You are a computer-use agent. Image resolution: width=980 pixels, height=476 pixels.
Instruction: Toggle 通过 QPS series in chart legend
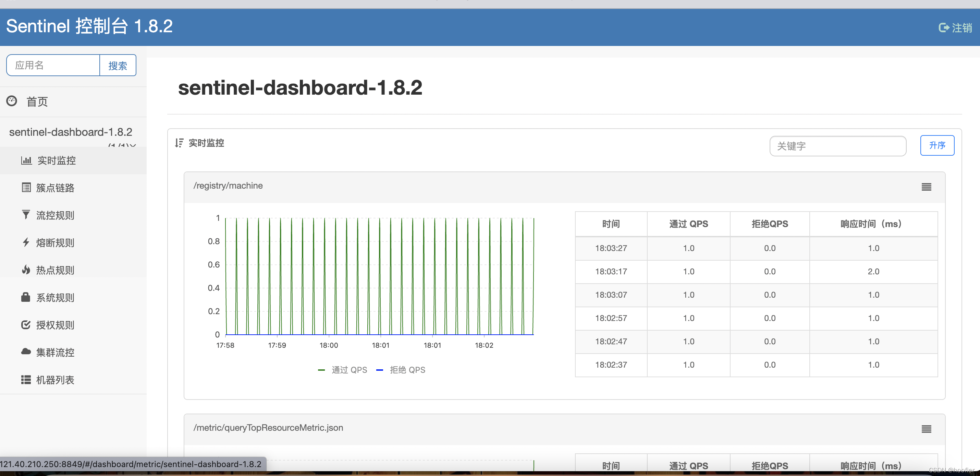pos(343,370)
